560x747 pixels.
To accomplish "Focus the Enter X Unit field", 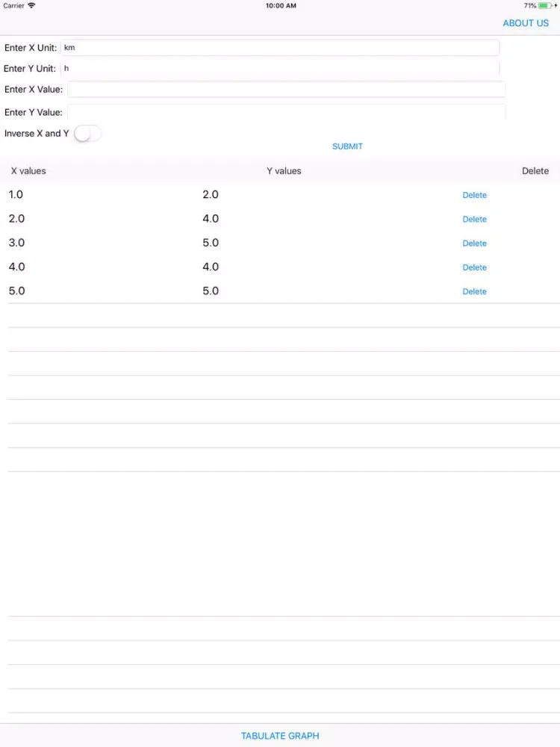I will click(x=280, y=48).
